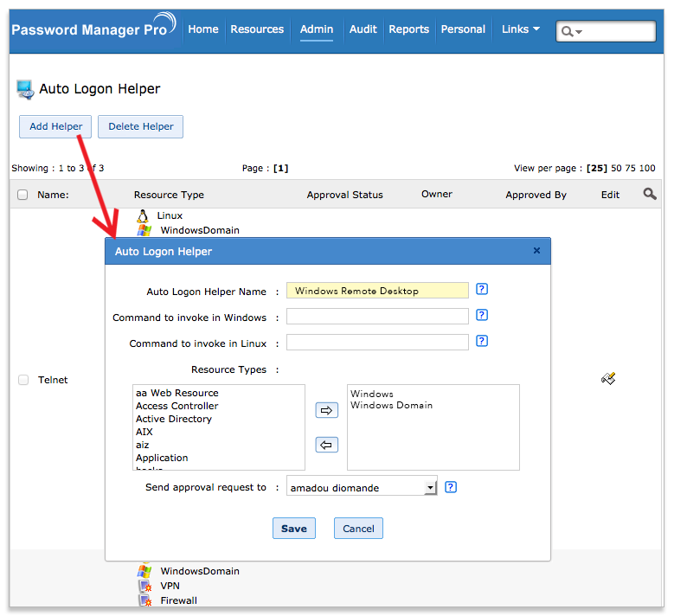Move selected resource type to right list

point(327,410)
